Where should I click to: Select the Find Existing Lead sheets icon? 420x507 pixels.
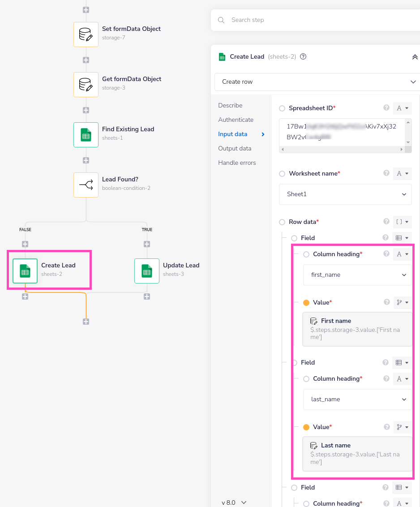[86, 135]
